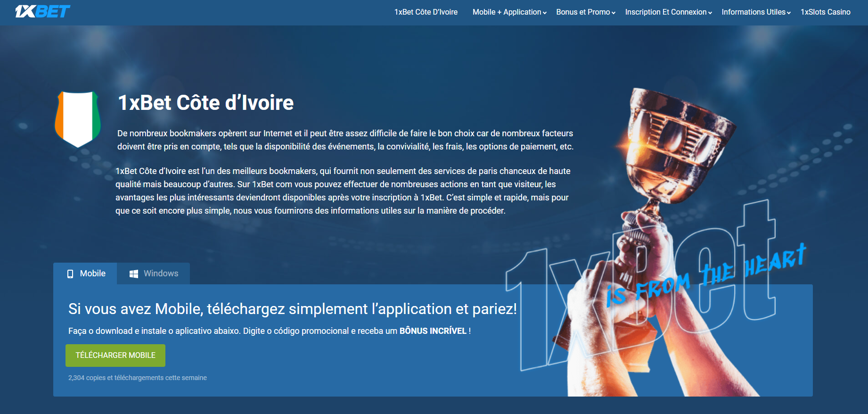Image resolution: width=868 pixels, height=414 pixels.
Task: Open the Mobile + Application menu
Action: click(507, 12)
